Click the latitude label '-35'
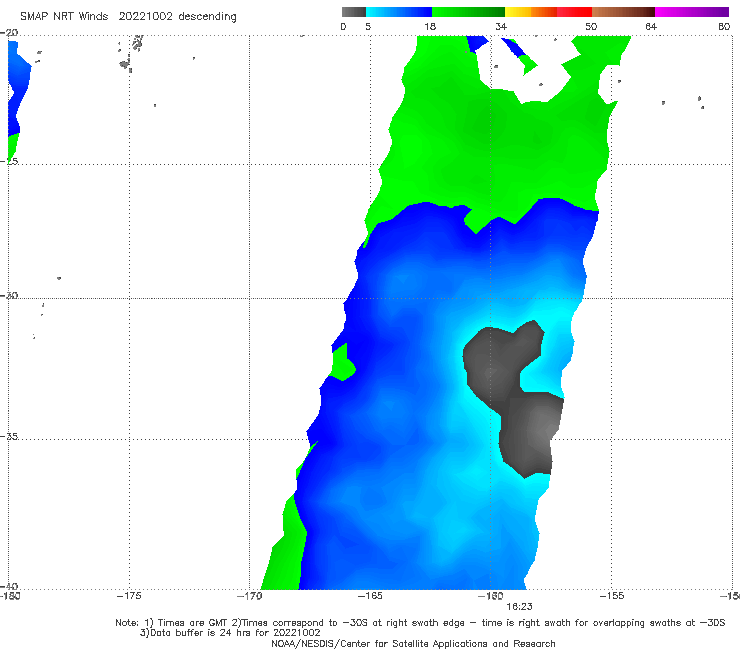 click(x=9, y=436)
